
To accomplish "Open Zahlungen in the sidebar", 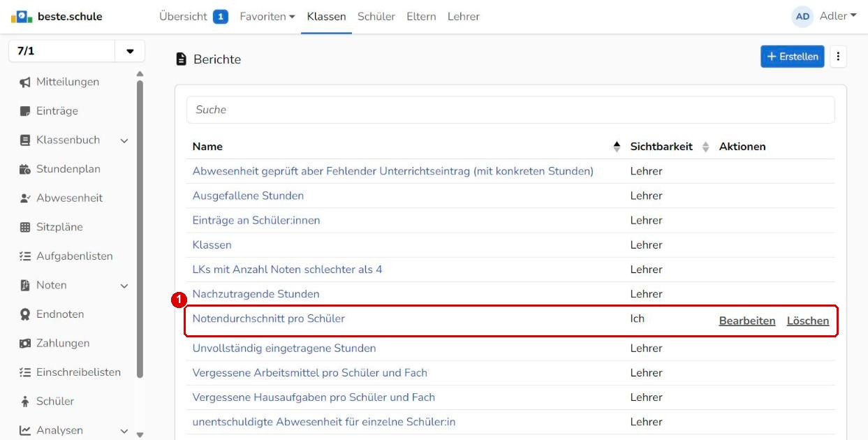I will pyautogui.click(x=63, y=344).
